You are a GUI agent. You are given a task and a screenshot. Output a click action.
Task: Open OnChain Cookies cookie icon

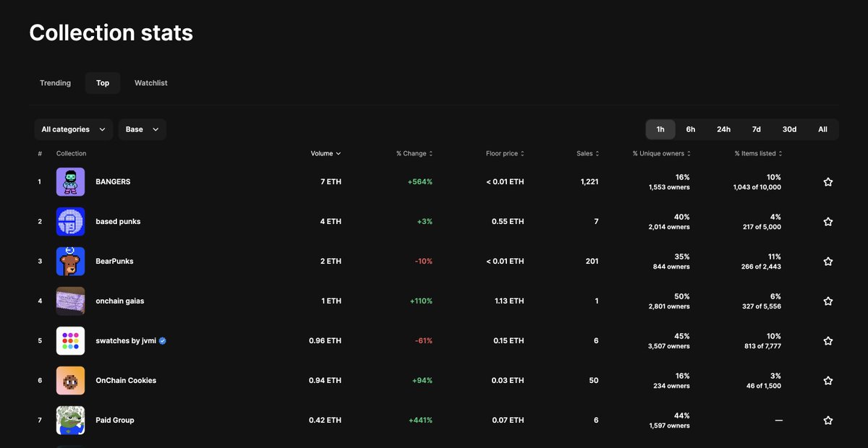(70, 381)
